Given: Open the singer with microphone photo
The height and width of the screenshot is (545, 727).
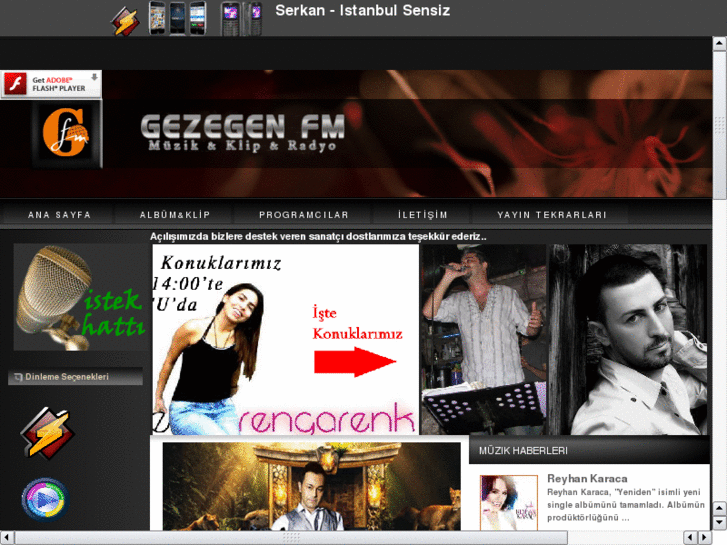Looking at the screenshot, I should [484, 340].
